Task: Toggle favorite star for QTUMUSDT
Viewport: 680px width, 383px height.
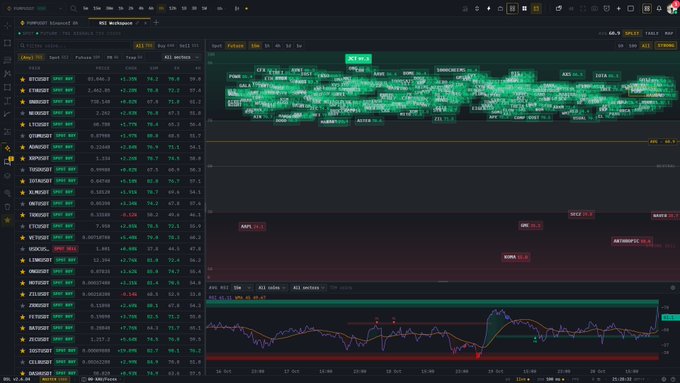Action: coord(23,136)
